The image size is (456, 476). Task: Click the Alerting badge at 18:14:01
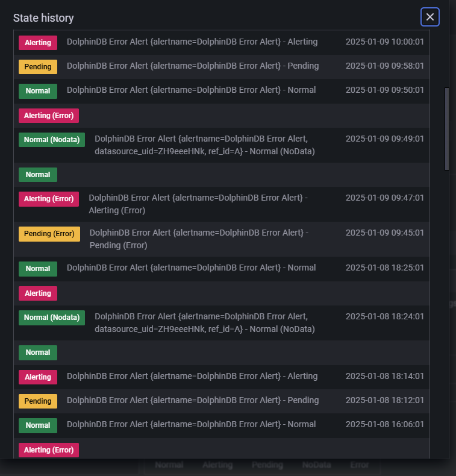[38, 377]
